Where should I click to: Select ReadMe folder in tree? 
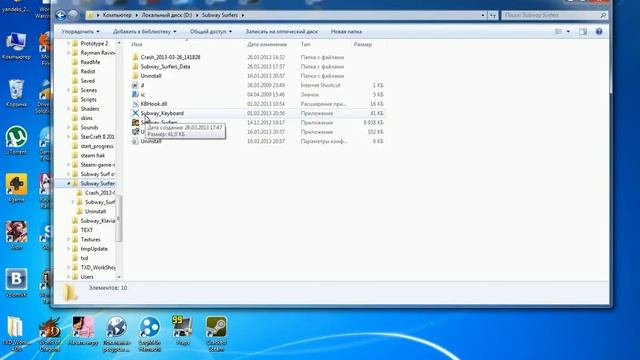point(90,62)
